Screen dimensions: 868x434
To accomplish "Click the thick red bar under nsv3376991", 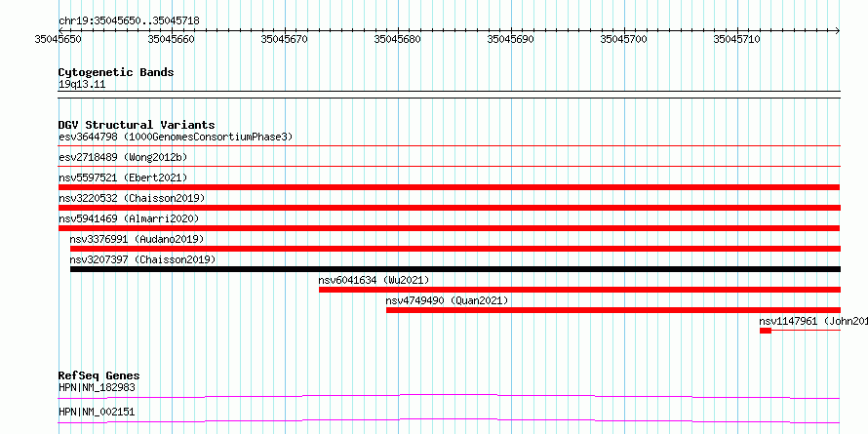I will pyautogui.click(x=455, y=249).
